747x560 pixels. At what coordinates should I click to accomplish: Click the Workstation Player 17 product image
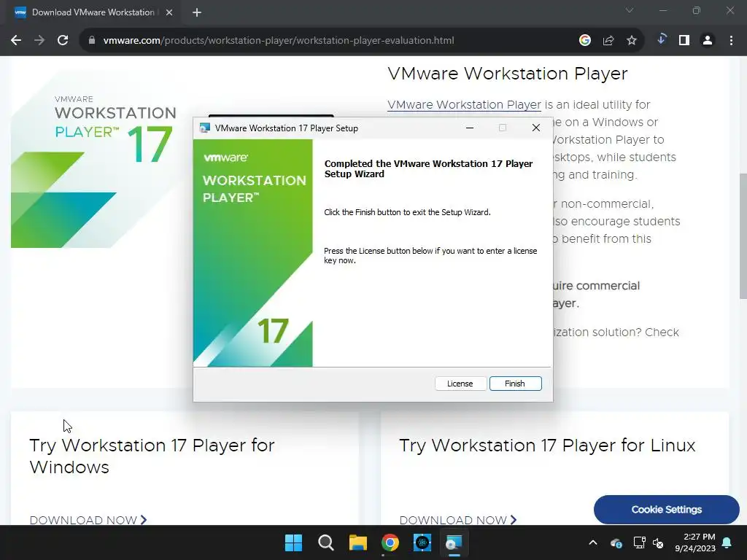point(100,160)
